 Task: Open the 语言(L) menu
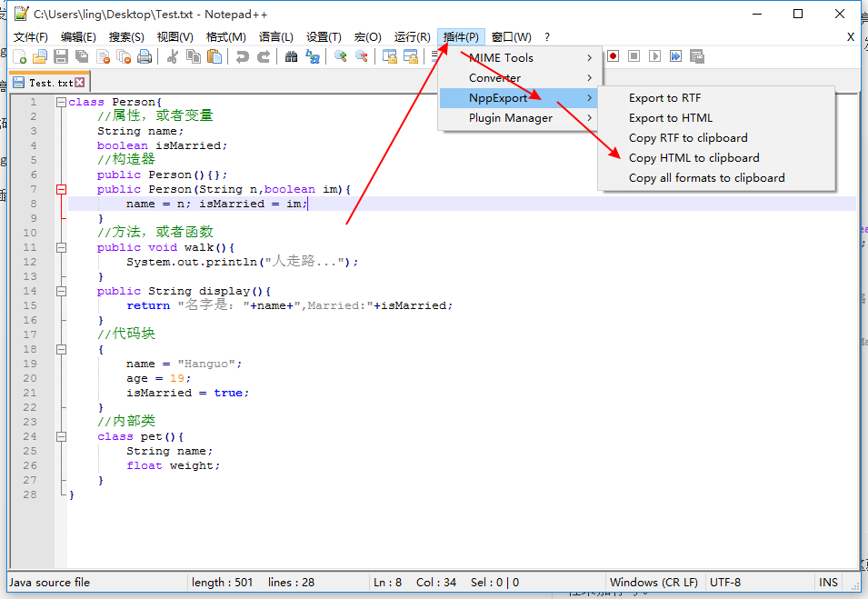(275, 37)
